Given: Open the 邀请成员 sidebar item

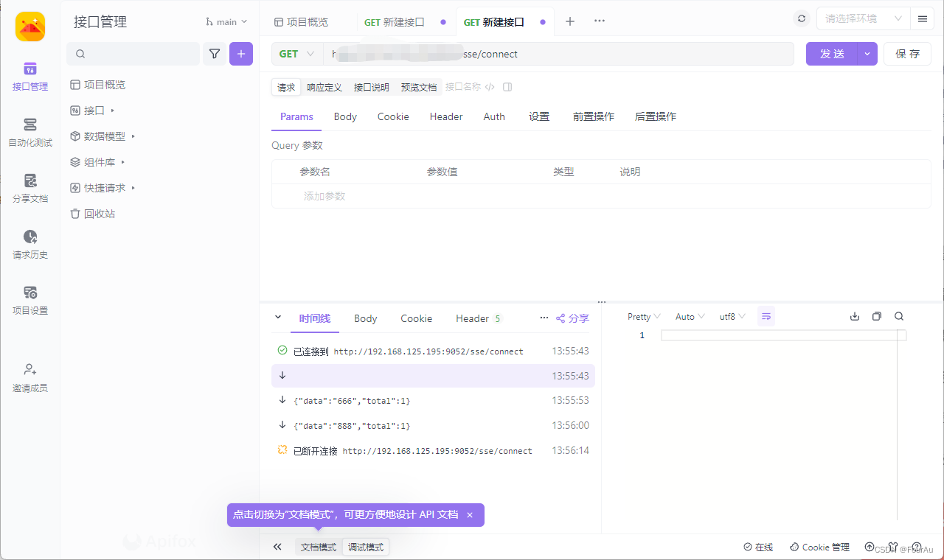Looking at the screenshot, I should 30,377.
